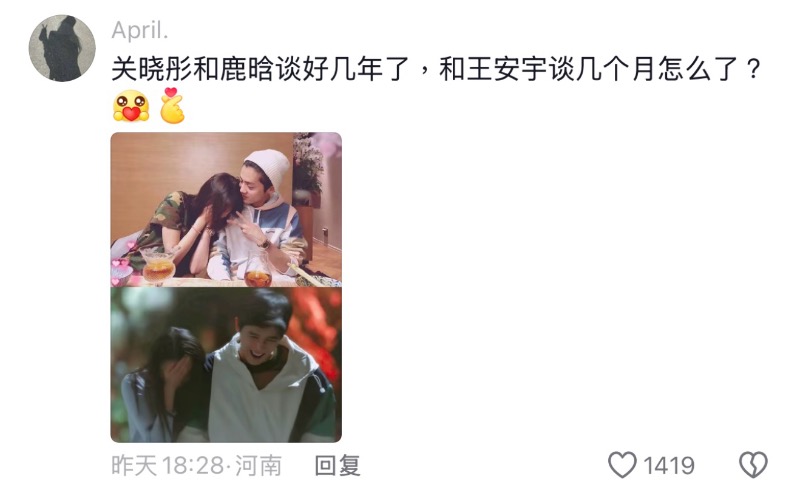Tap the 回复 reply button
Screen dimensions: 800x504
click(x=337, y=465)
